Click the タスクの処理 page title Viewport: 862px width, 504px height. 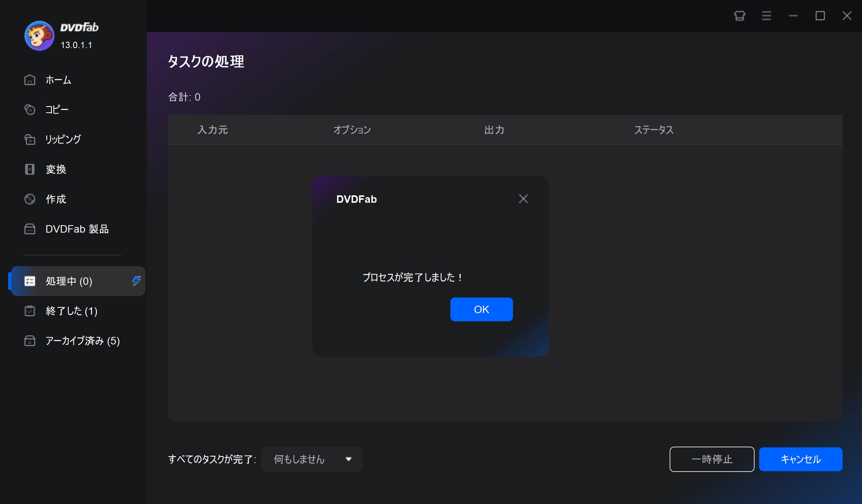(206, 62)
